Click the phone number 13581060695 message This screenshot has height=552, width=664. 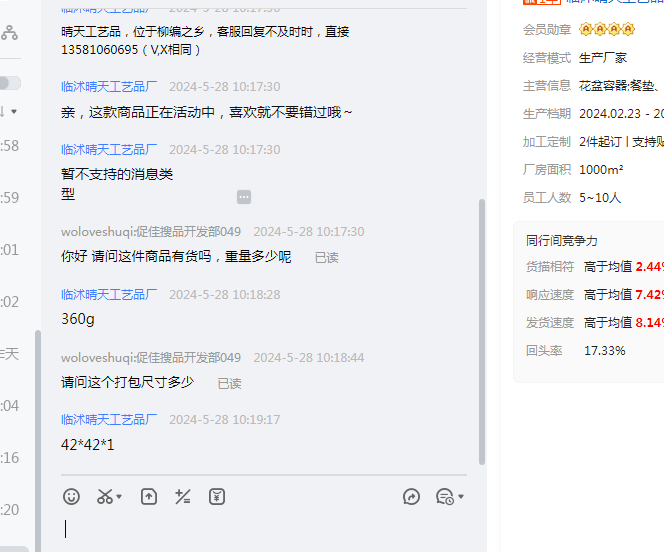pos(130,50)
